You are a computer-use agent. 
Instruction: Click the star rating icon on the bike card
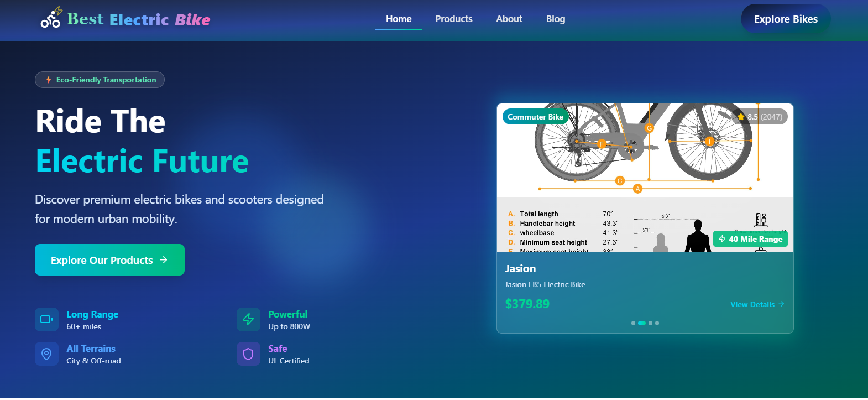coord(741,117)
